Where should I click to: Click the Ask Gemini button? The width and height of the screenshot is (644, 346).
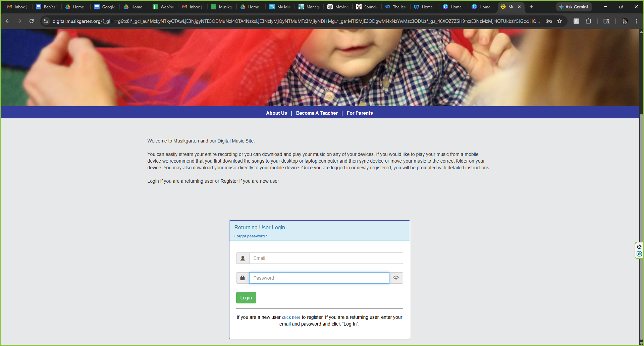(x=574, y=7)
